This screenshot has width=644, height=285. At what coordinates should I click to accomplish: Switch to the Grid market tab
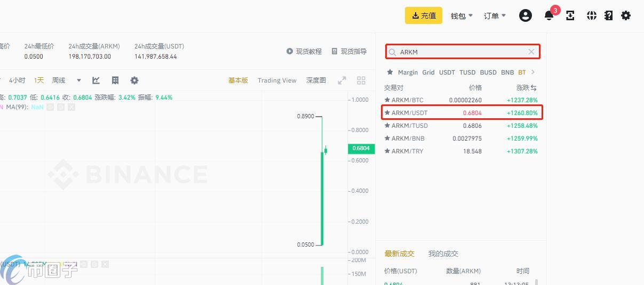(x=428, y=72)
